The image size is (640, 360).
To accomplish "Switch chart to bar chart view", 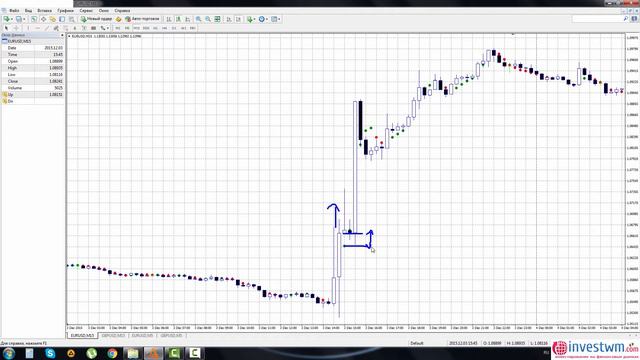I will tap(169, 19).
